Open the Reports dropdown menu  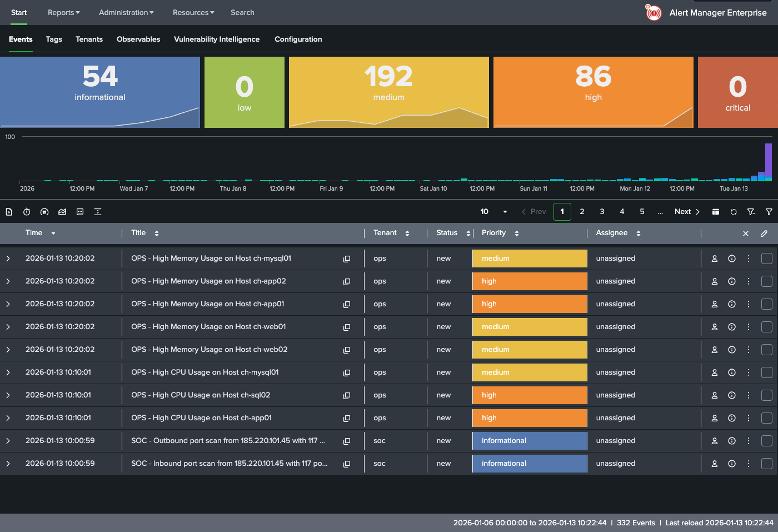(x=63, y=12)
